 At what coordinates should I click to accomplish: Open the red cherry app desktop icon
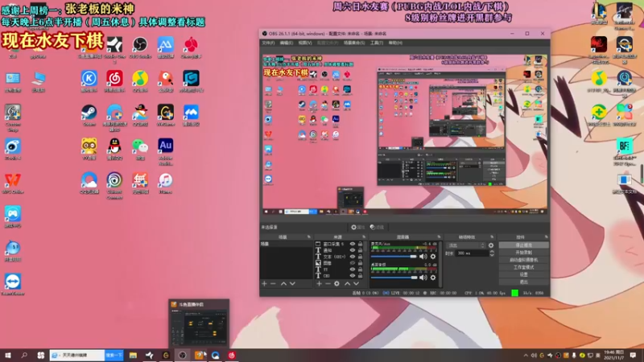(x=191, y=45)
